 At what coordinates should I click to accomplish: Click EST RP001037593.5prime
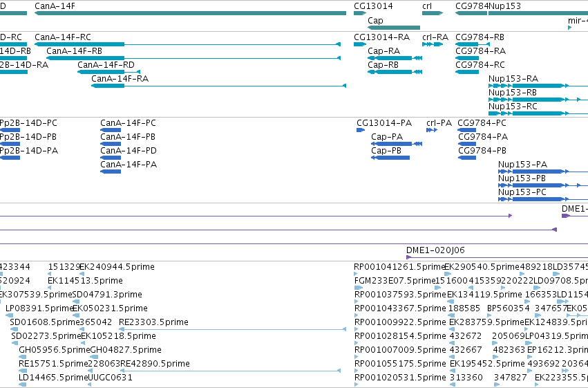[x=400, y=295]
